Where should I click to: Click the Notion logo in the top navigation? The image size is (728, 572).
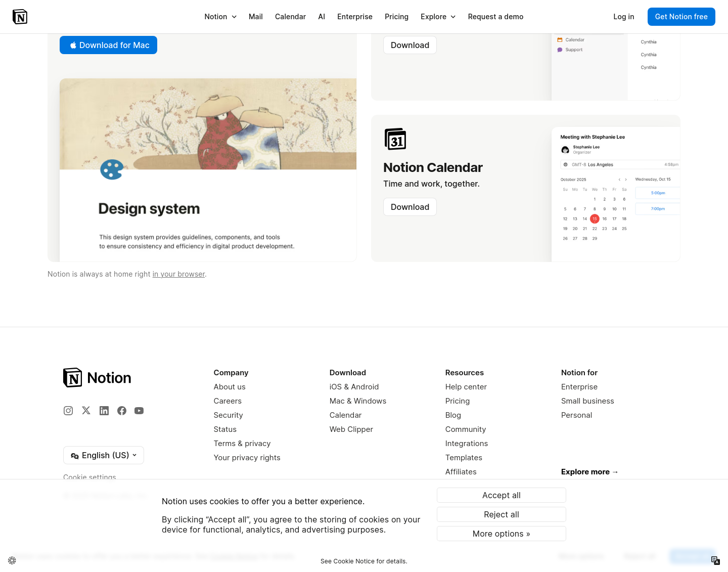click(x=20, y=17)
